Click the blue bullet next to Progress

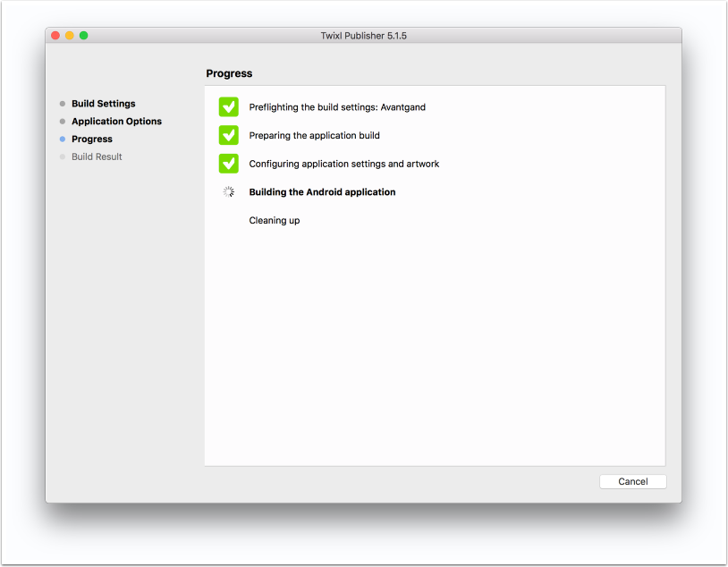click(x=63, y=139)
